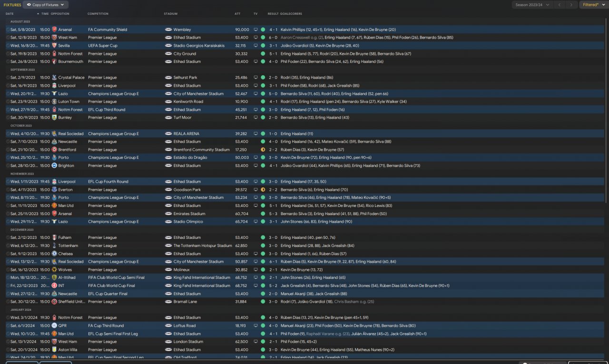Click the Sevilla club badge
609x364 pixels.
54,46
